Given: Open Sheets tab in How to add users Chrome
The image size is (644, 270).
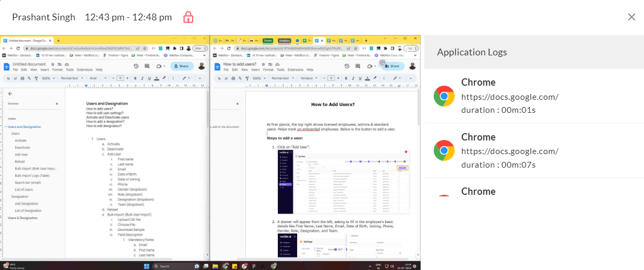Looking at the screenshot, I should click(x=268, y=41).
